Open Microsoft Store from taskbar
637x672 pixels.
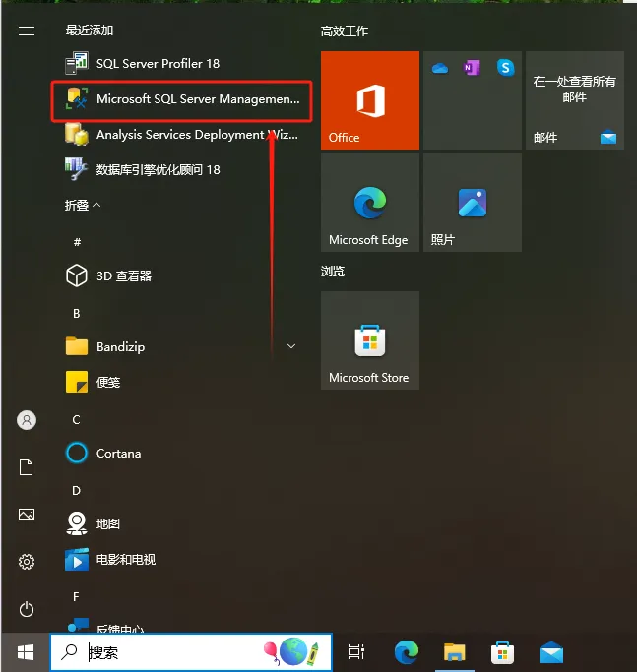click(x=503, y=652)
